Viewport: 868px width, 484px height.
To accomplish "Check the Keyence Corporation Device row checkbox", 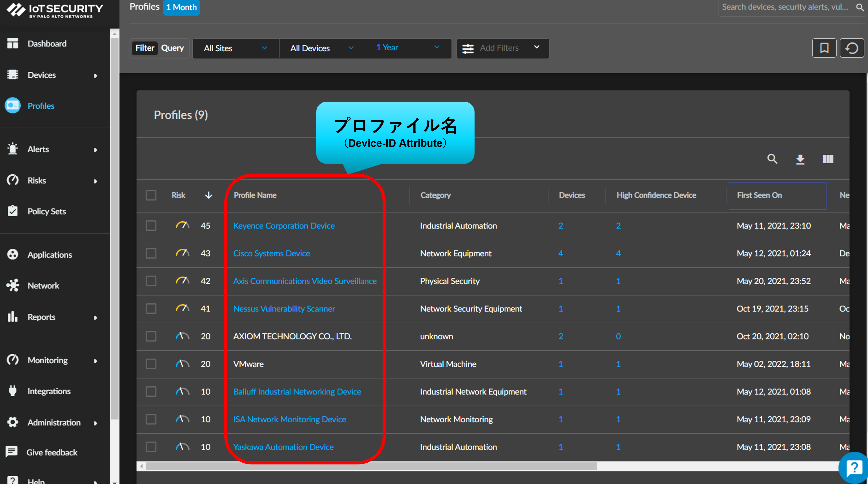I will (x=151, y=225).
